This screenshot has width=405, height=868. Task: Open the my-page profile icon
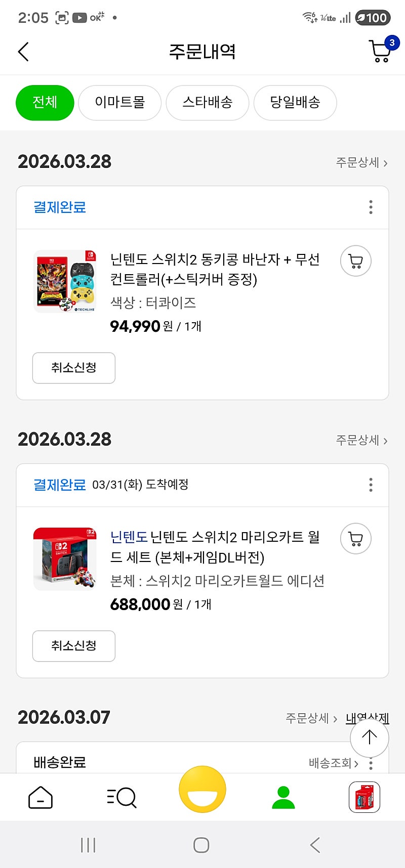(x=283, y=798)
